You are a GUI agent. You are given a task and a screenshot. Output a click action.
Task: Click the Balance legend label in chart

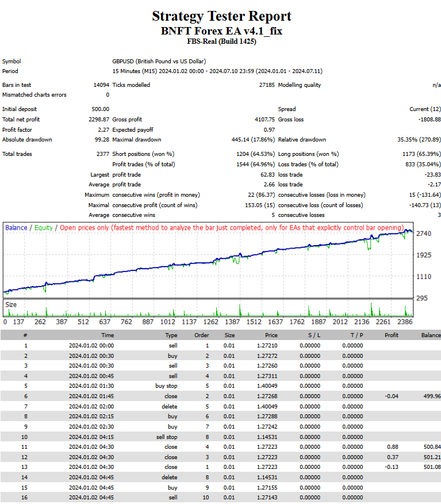(x=16, y=228)
